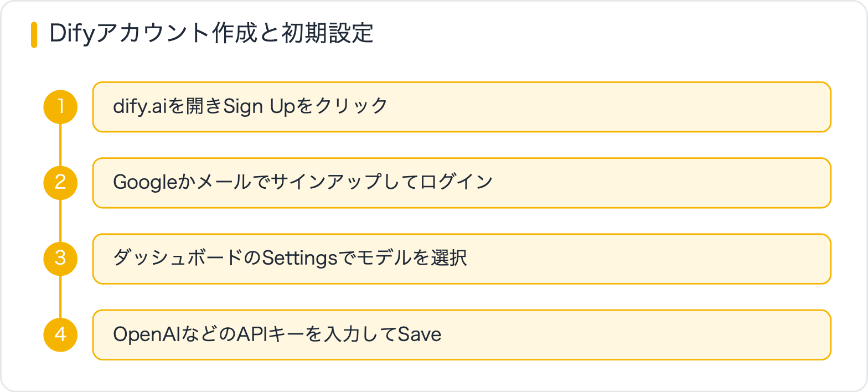Click connector line between steps 3 and 4
The width and height of the screenshot is (868, 392).
[x=60, y=296]
